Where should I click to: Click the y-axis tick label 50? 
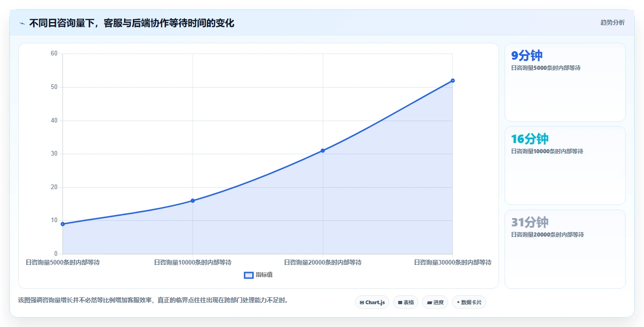click(x=54, y=87)
